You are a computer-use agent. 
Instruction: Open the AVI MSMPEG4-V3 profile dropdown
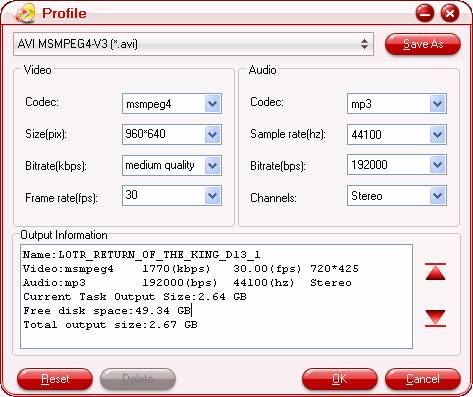193,44
